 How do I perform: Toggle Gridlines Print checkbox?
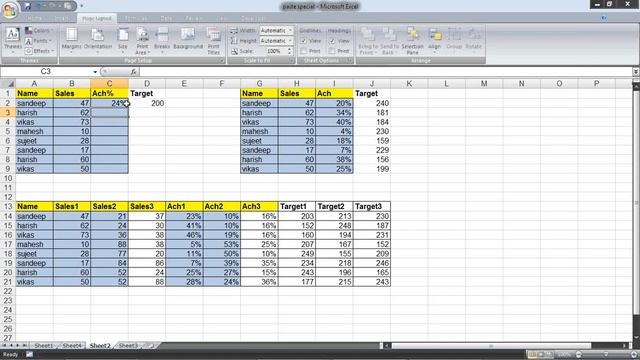pyautogui.click(x=304, y=51)
